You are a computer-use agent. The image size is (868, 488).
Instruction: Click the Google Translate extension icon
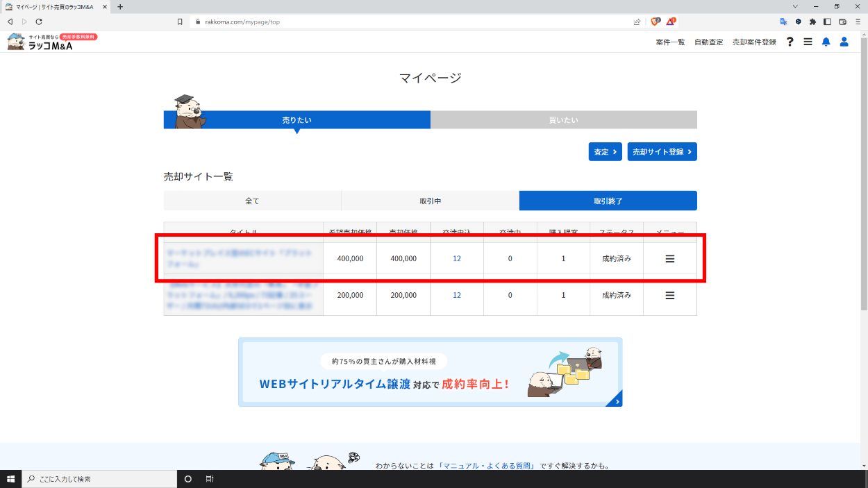point(783,22)
